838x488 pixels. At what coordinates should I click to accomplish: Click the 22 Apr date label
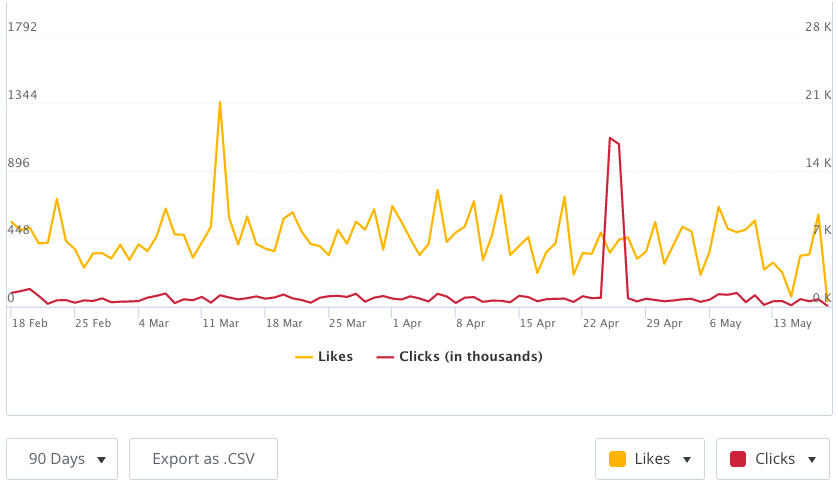pos(602,323)
